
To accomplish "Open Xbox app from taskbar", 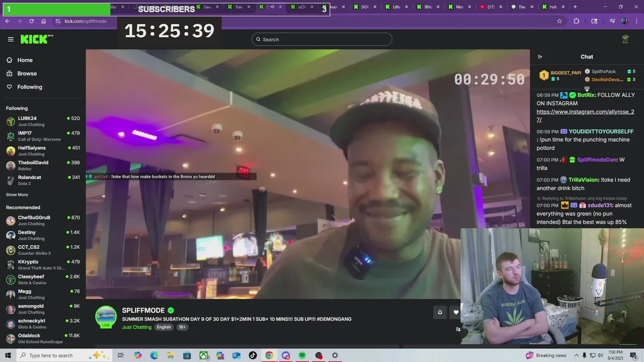I will pos(204,355).
